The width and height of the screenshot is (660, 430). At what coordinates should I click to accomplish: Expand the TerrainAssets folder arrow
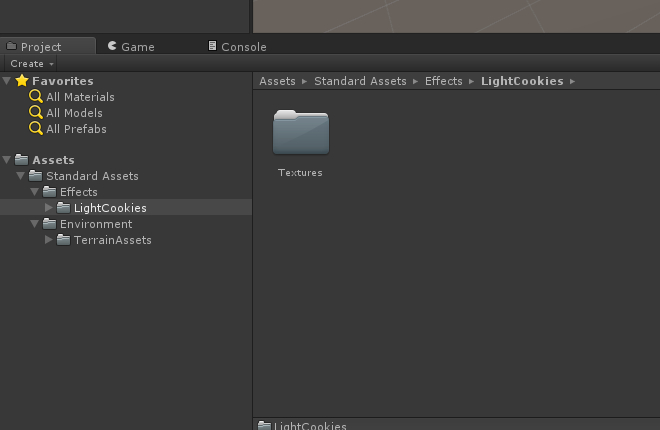tap(48, 239)
